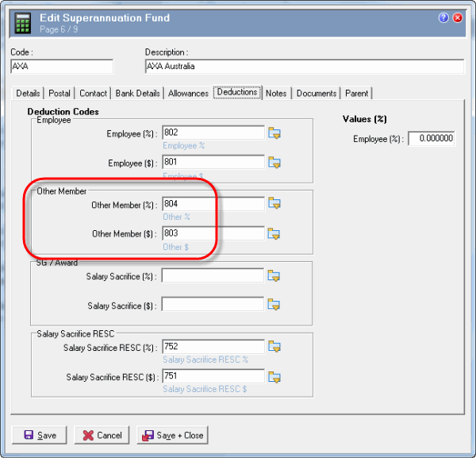The height and width of the screenshot is (458, 476).
Task: Show the Documents tab
Action: pyautogui.click(x=317, y=93)
